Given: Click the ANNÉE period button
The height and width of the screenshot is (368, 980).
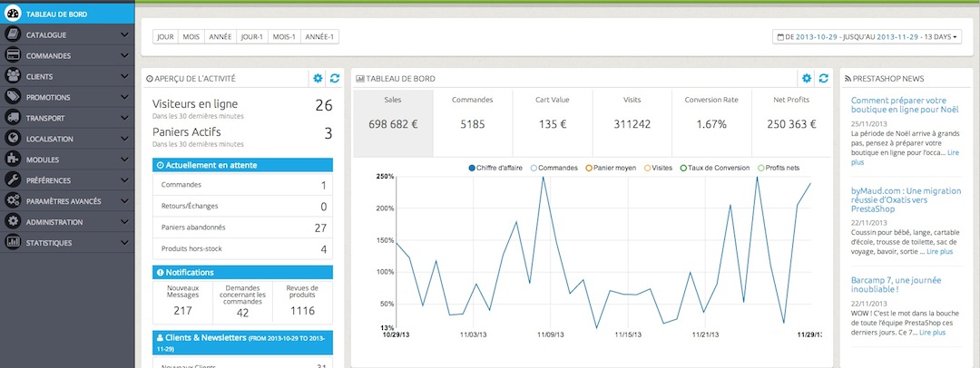Looking at the screenshot, I should 220,37.
